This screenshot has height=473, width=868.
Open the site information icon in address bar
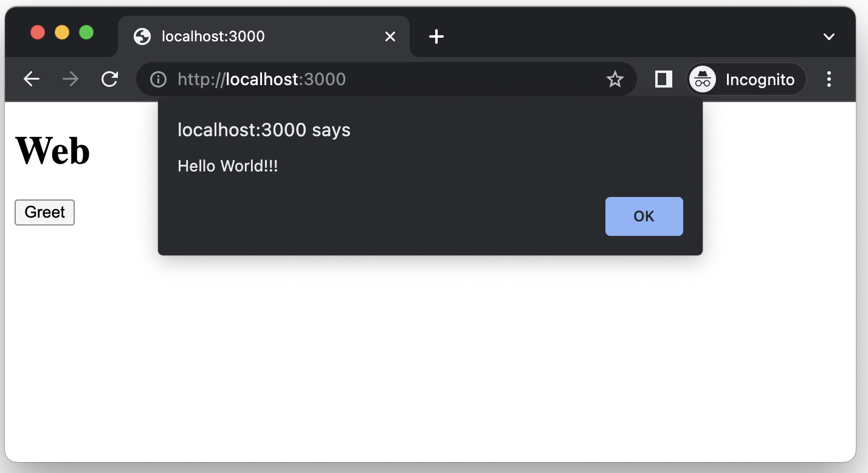158,79
